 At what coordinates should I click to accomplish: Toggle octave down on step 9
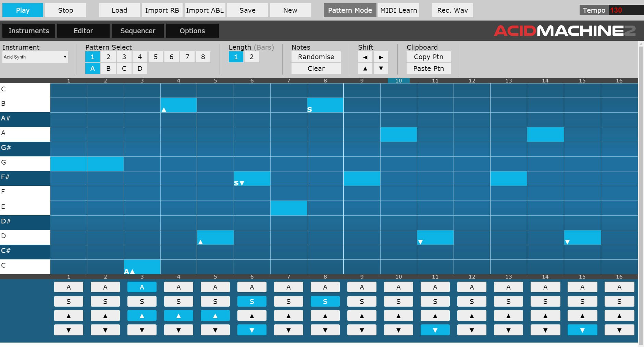point(362,330)
